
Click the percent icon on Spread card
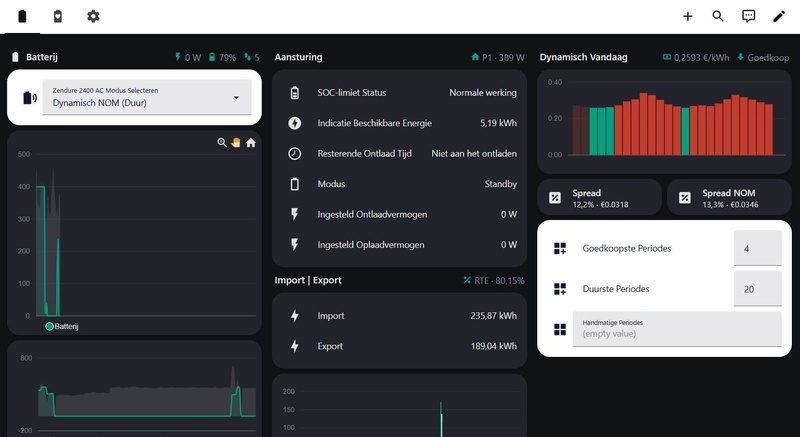point(555,197)
